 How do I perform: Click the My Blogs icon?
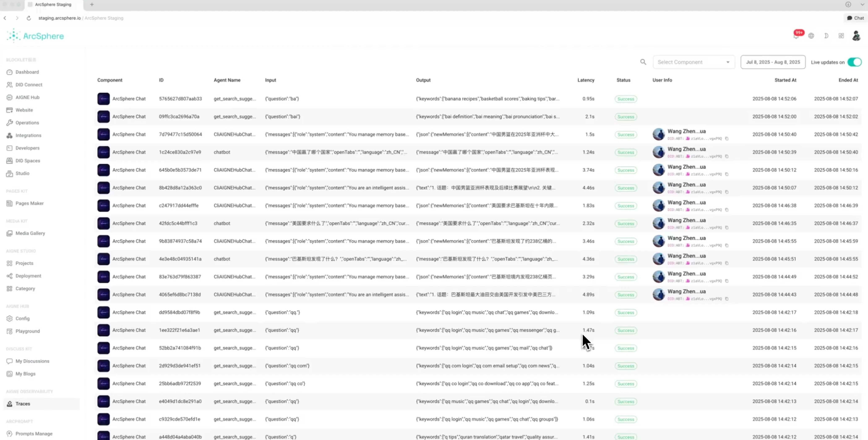pyautogui.click(x=9, y=374)
